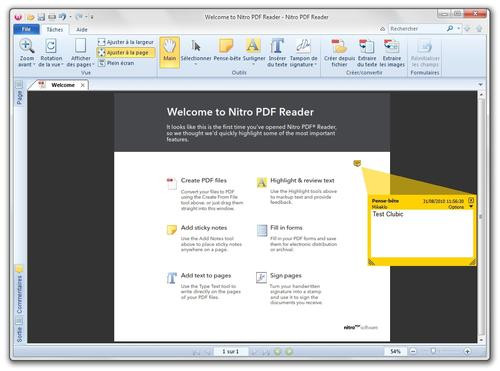The height and width of the screenshot is (371, 500).
Task: Click the Tampon de signature icon
Action: 303,46
